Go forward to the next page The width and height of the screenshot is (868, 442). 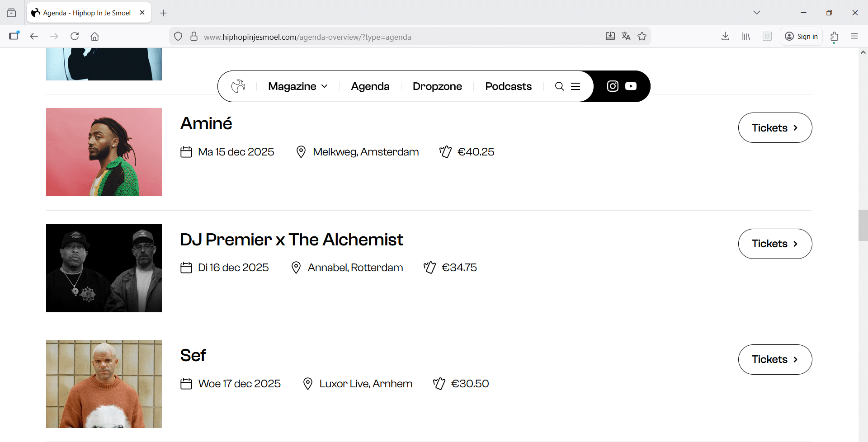click(x=54, y=36)
